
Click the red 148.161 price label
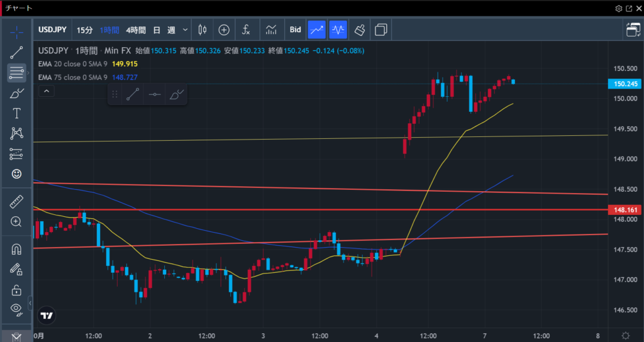[x=625, y=210]
